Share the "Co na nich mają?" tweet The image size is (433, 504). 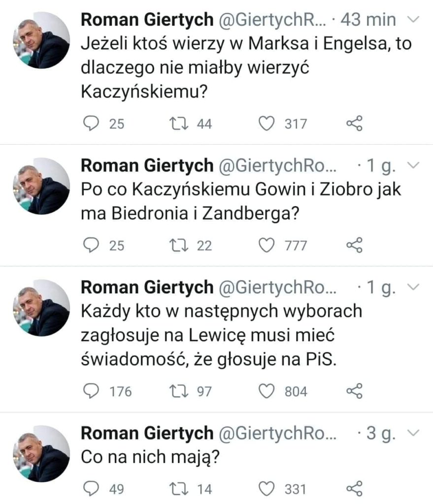pyautogui.click(x=355, y=489)
